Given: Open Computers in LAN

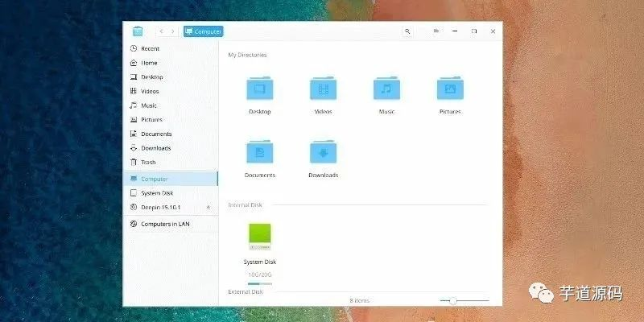Looking at the screenshot, I should [171, 224].
